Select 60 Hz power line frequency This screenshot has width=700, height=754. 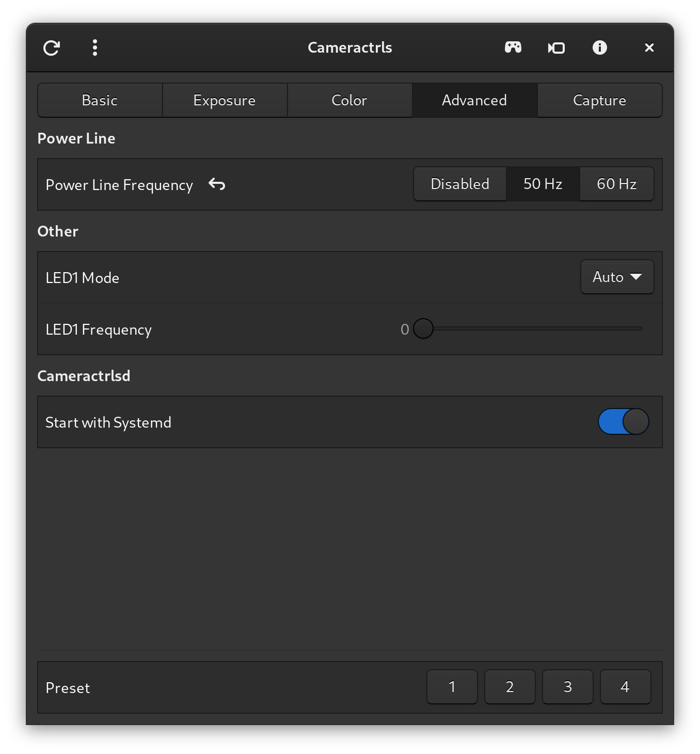tap(616, 184)
